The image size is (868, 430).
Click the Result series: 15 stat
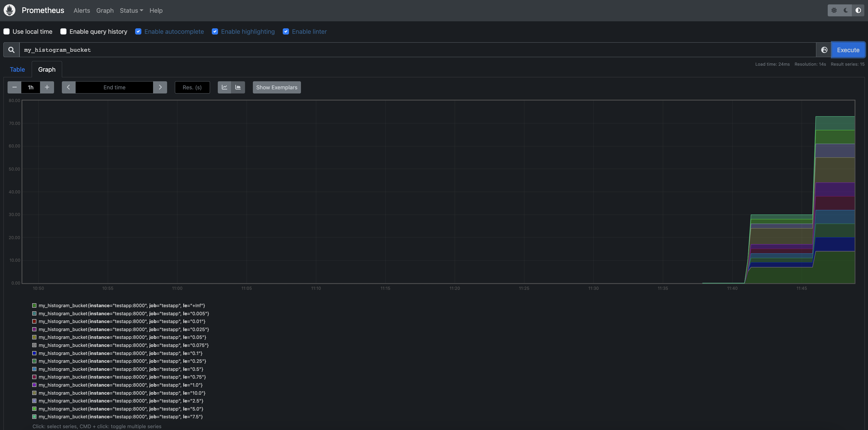pyautogui.click(x=847, y=64)
